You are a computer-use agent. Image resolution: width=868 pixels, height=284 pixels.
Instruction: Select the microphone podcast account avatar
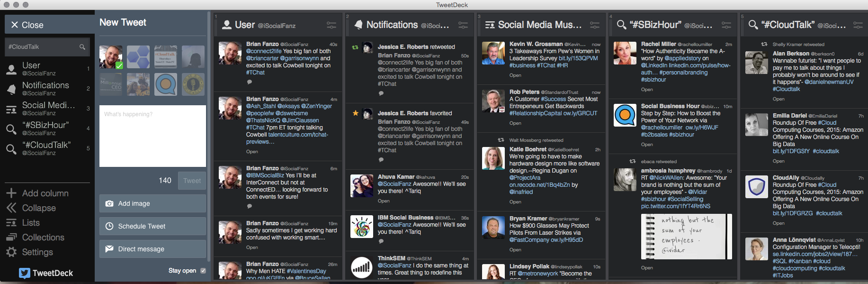[193, 84]
